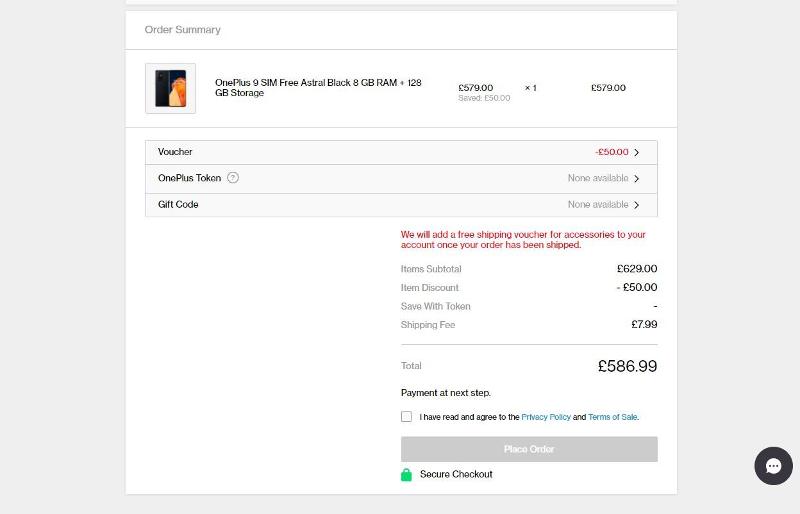The width and height of the screenshot is (800, 514).
Task: Select the Voucher label
Action: tap(175, 152)
